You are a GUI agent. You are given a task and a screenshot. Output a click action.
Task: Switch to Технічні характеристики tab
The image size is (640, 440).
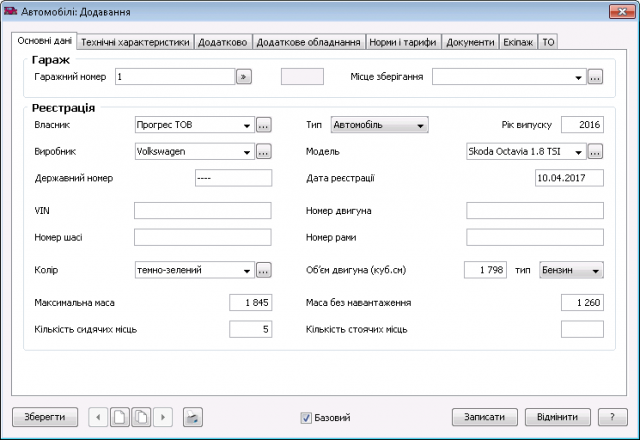pos(135,43)
